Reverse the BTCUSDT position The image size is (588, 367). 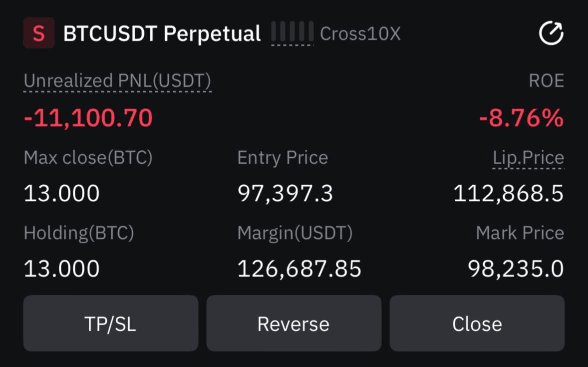pos(294,324)
